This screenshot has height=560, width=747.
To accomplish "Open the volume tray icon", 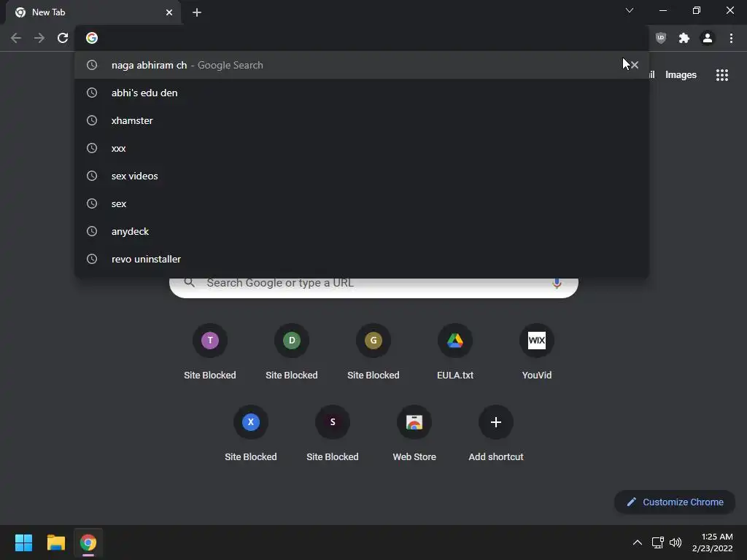I will coord(676,542).
